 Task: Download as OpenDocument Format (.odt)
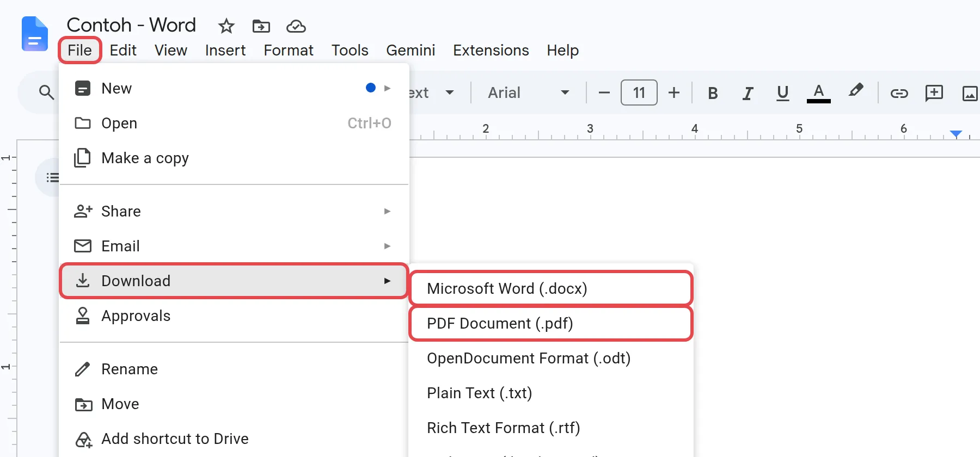[x=550, y=358]
